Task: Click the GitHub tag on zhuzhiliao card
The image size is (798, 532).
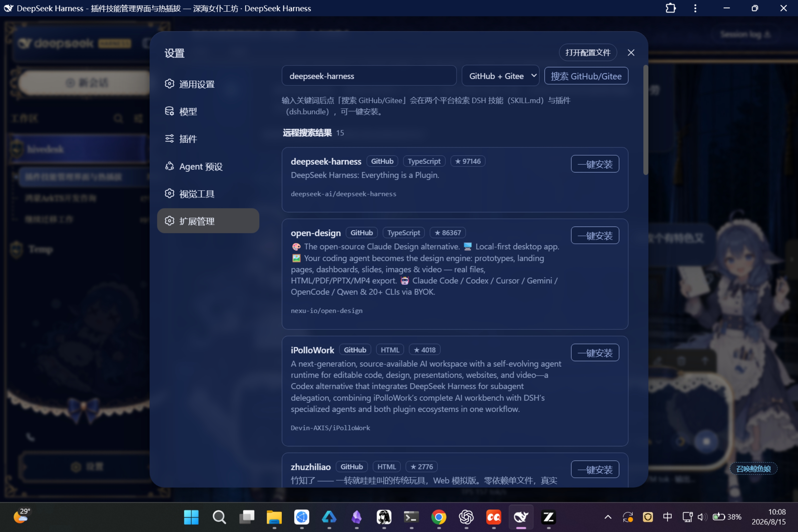Action: point(351,467)
